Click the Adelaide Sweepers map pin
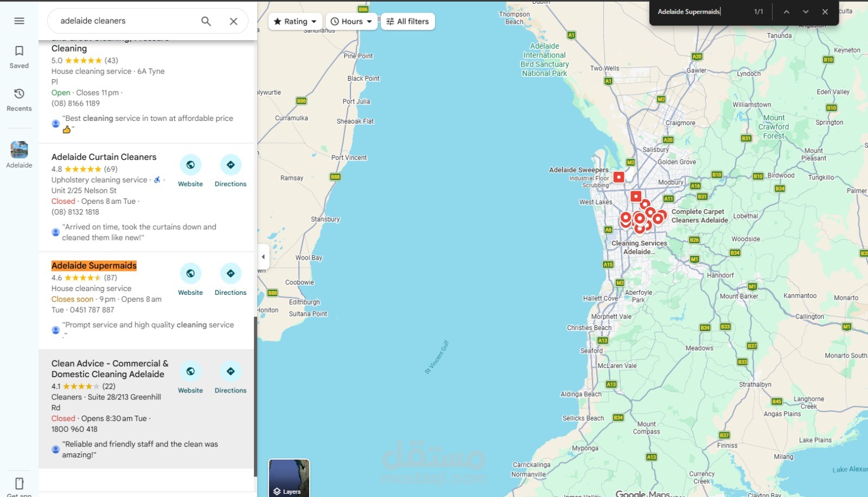This screenshot has width=868, height=497. (x=618, y=177)
